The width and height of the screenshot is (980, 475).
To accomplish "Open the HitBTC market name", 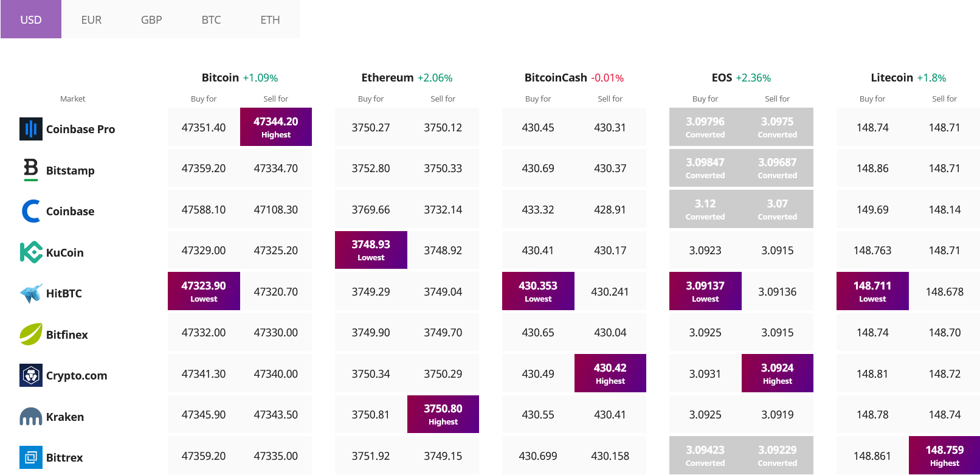I will point(64,293).
